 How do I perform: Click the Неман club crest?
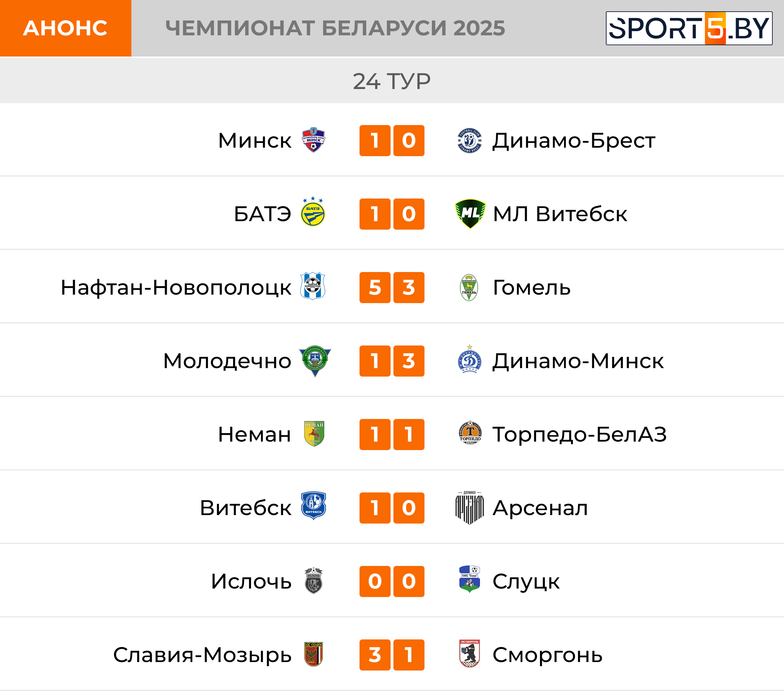[314, 433]
